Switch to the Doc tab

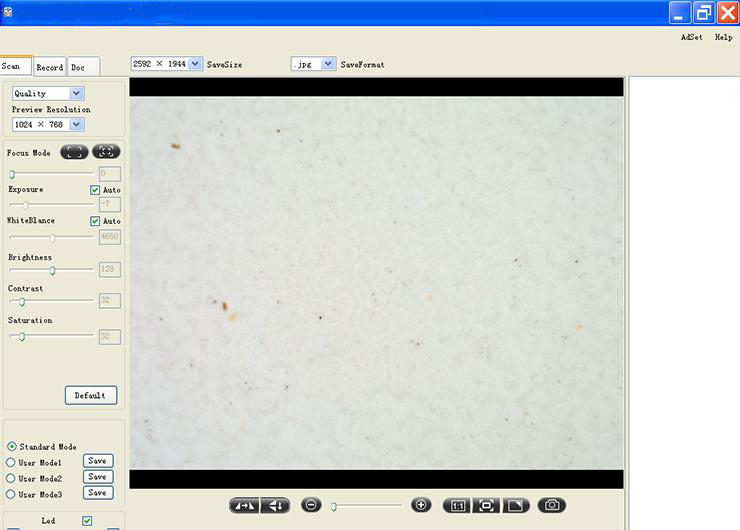click(83, 67)
